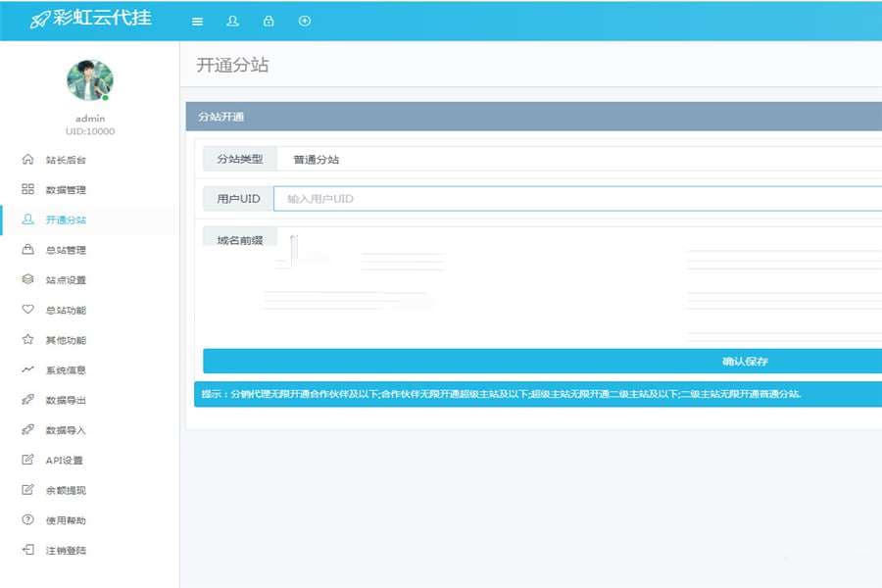Open 系统信息 in the sidebar
Screen dimensions: 882x588
tap(66, 370)
